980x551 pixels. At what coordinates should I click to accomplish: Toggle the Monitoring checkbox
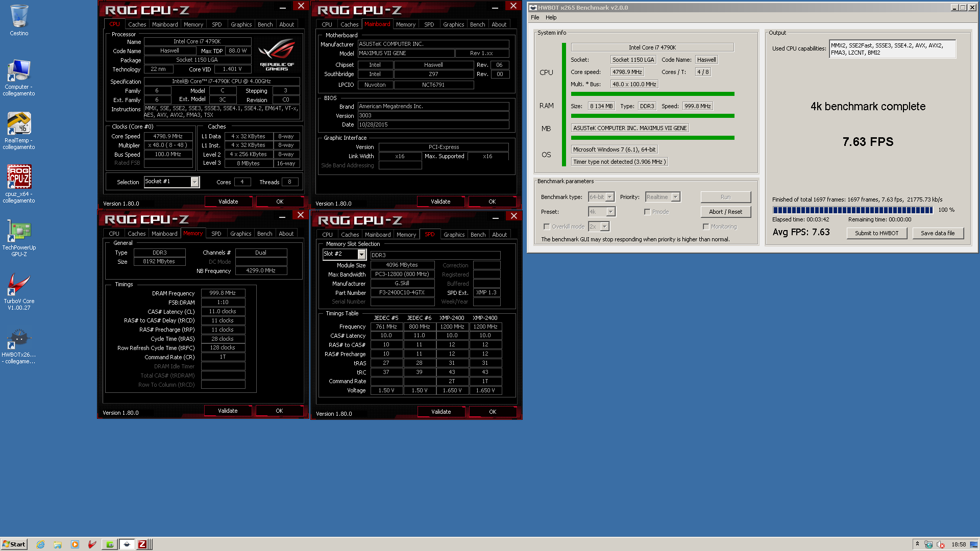(706, 227)
